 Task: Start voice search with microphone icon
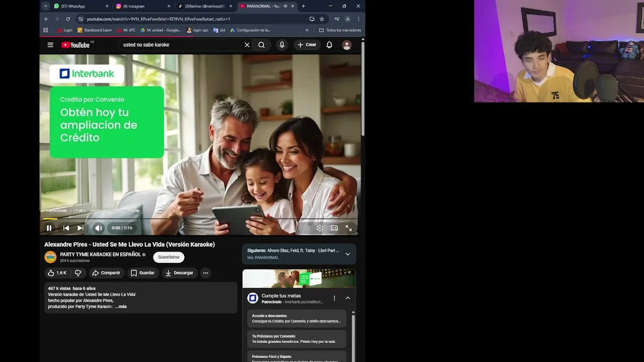pyautogui.click(x=282, y=45)
